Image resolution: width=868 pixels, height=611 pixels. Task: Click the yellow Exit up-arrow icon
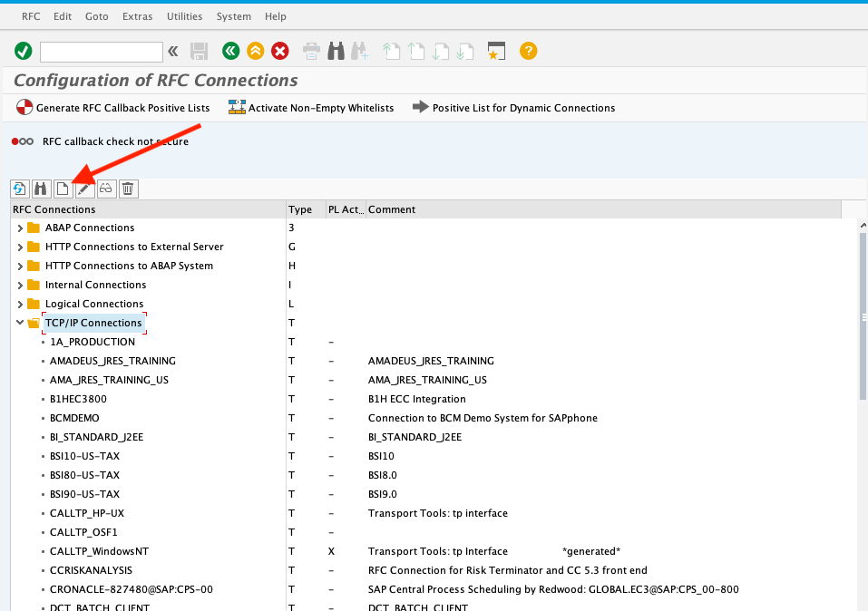[256, 52]
